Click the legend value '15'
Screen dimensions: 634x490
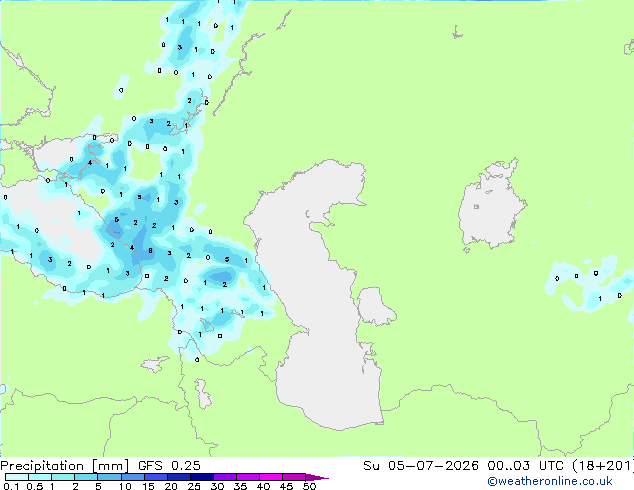point(148,486)
